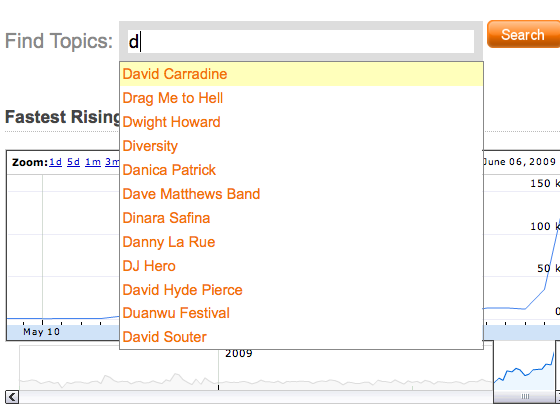Screen dimensions: 560x416
Task: Pick Dinara Safina from the list
Action: point(301,217)
